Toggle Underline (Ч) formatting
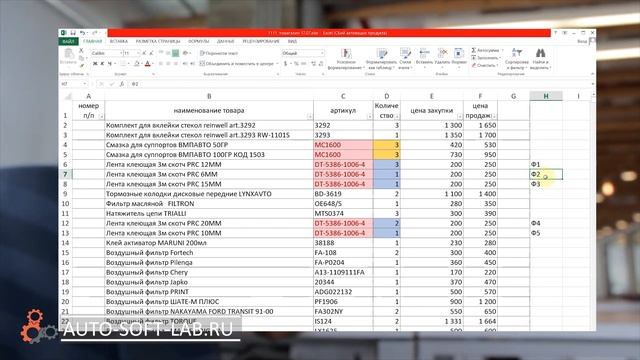The image size is (640, 360). [x=110, y=64]
